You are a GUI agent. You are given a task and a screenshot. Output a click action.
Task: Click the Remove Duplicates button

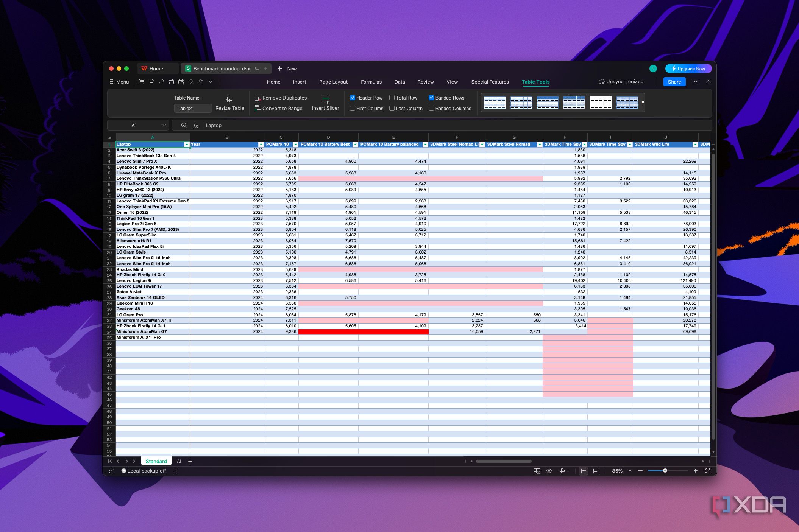[281, 98]
